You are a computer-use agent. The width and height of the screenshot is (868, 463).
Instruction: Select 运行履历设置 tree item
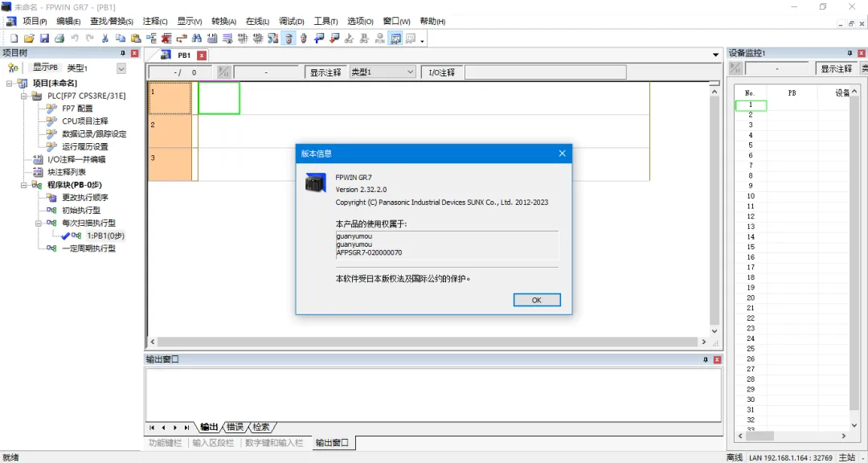[84, 147]
